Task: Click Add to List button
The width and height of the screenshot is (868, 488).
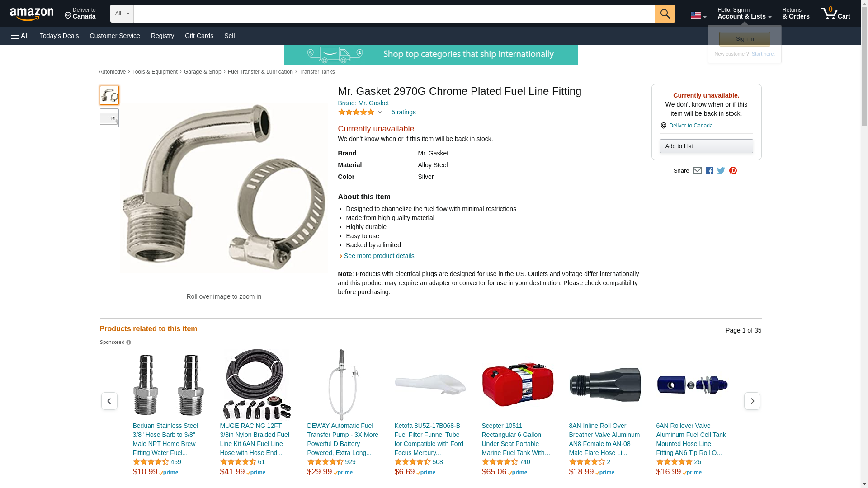Action: [706, 146]
